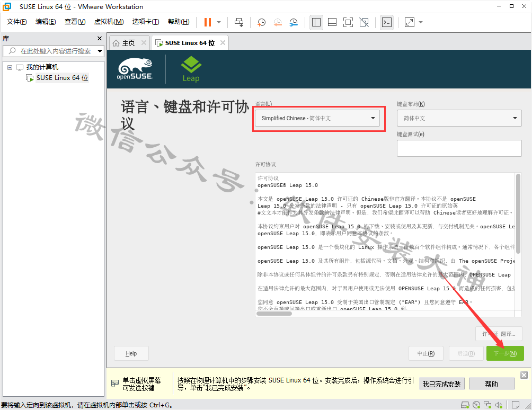Switch to Unity mode icon
The height and width of the screenshot is (410, 532).
364,22
